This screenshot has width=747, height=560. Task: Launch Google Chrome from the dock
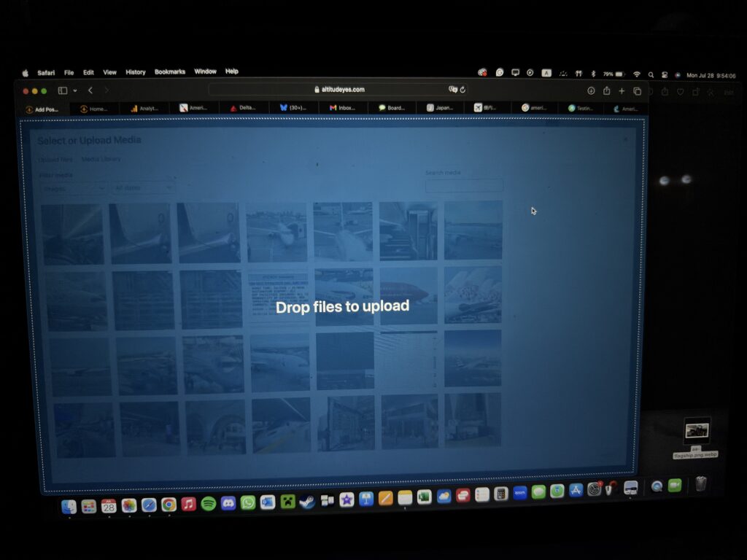tap(169, 505)
